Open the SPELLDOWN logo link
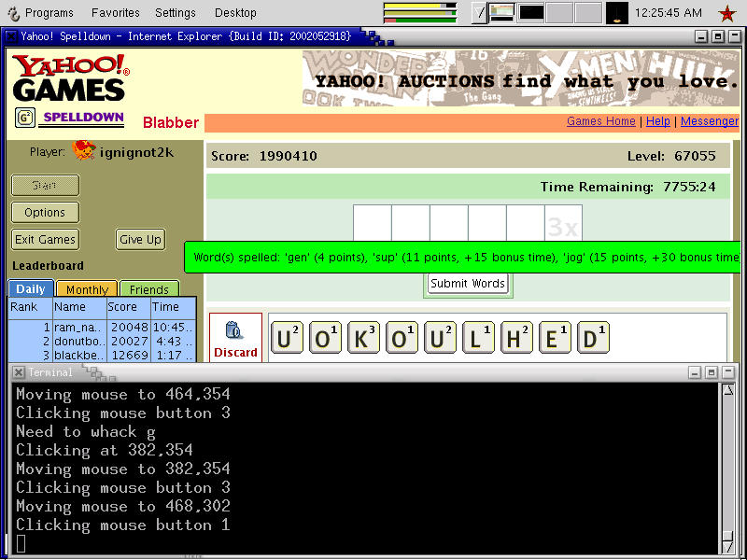This screenshot has width=747, height=560. click(x=81, y=118)
